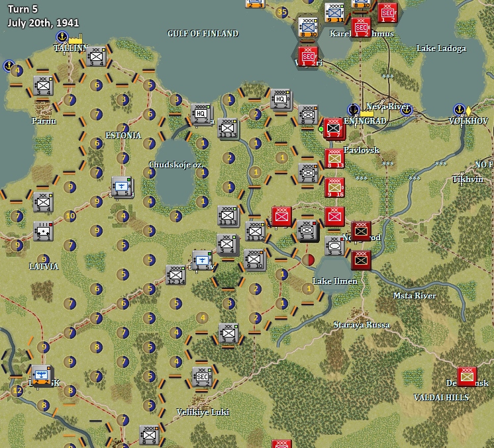Image resolution: width=494 pixels, height=448 pixels.
Task: Select the Luftwaffe air unit beside the 9-10 corps
Action: click(x=203, y=261)
